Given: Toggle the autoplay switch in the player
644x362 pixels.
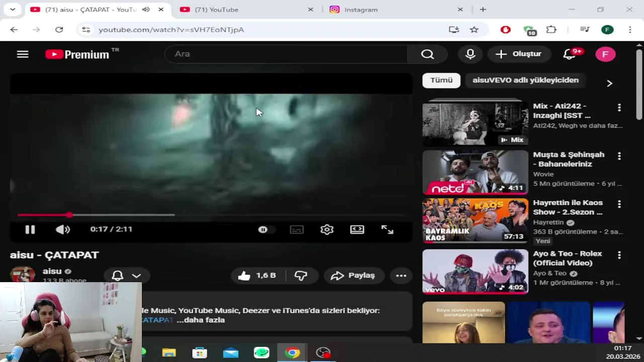Looking at the screenshot, I should [x=266, y=230].
